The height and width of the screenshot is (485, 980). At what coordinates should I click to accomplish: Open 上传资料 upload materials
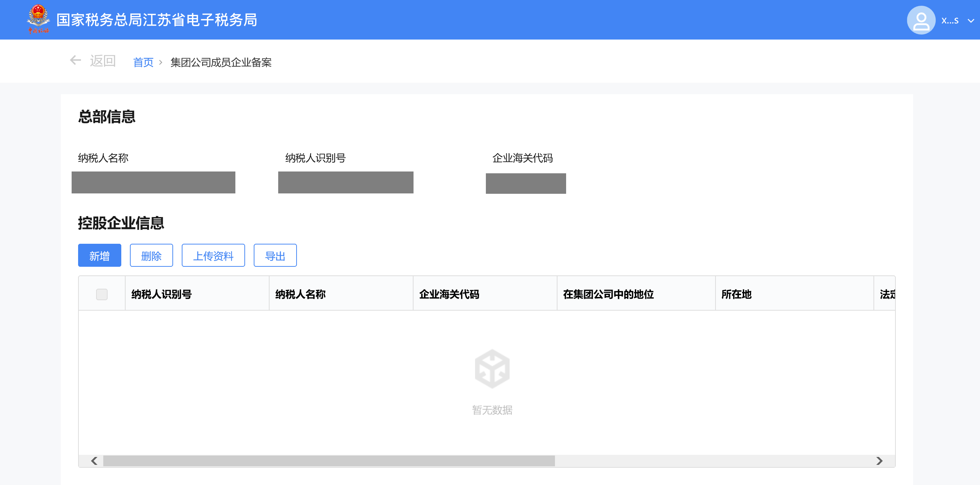pyautogui.click(x=213, y=255)
